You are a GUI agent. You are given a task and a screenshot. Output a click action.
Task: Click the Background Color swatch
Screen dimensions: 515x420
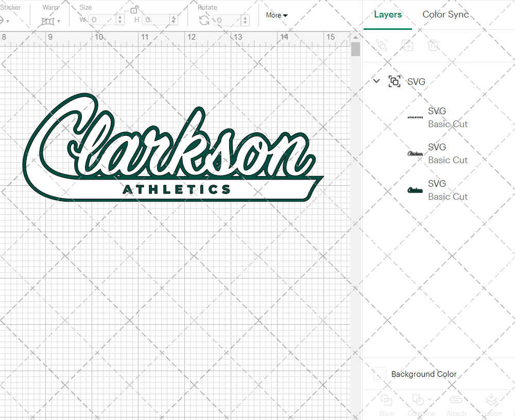pyautogui.click(x=379, y=374)
